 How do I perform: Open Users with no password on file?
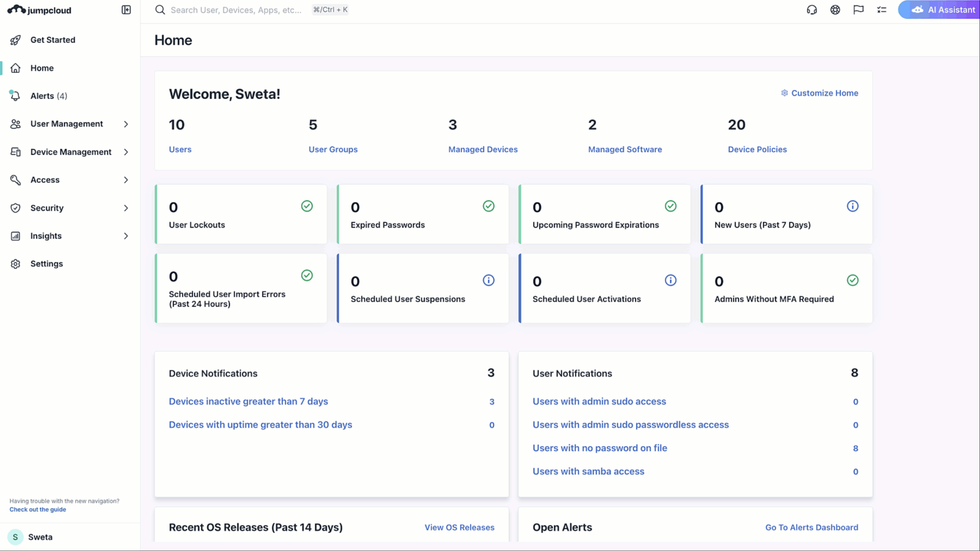(599, 448)
